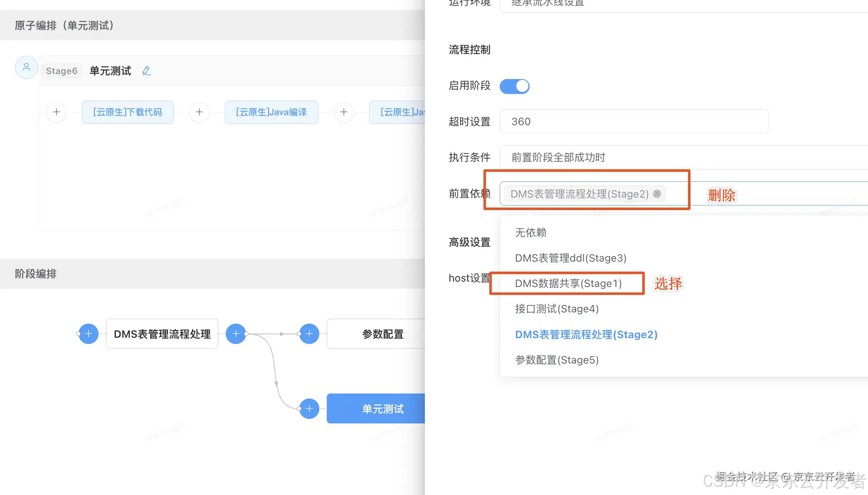Click the user avatar icon beside Stage6

tap(26, 67)
